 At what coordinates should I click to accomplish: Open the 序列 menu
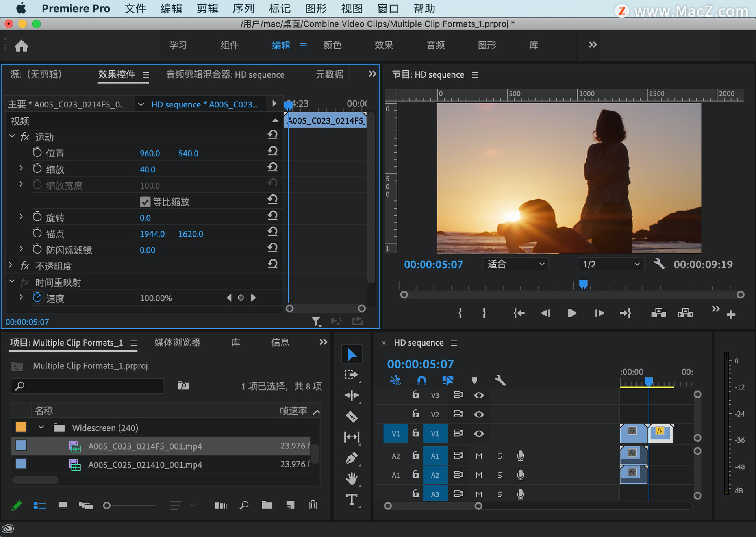[x=243, y=9]
